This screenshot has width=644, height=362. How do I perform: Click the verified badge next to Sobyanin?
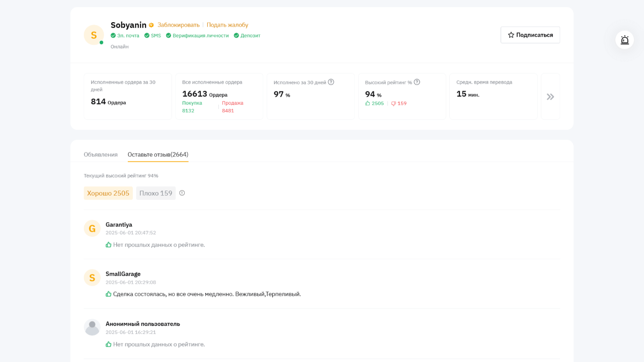(x=151, y=25)
